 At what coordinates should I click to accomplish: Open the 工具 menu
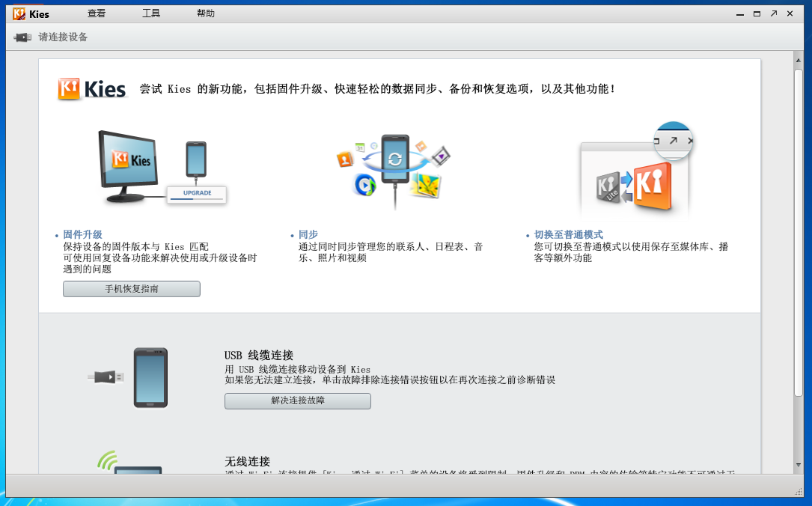(151, 13)
